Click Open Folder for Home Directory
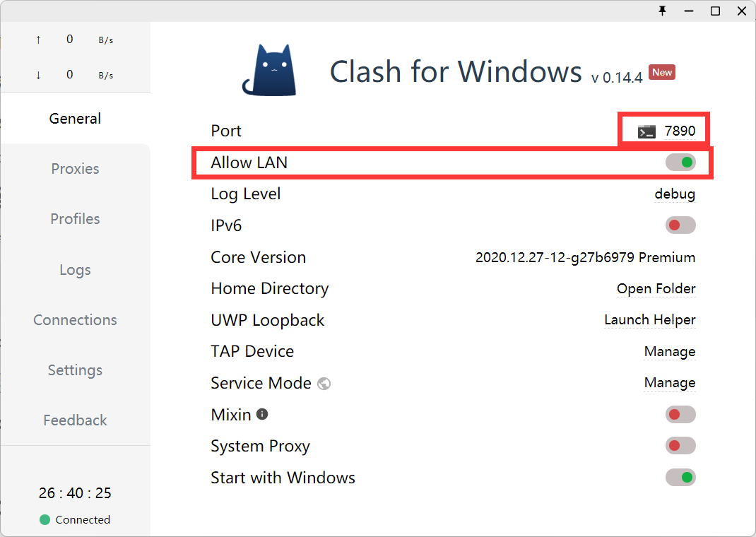This screenshot has height=537, width=756. tap(656, 288)
